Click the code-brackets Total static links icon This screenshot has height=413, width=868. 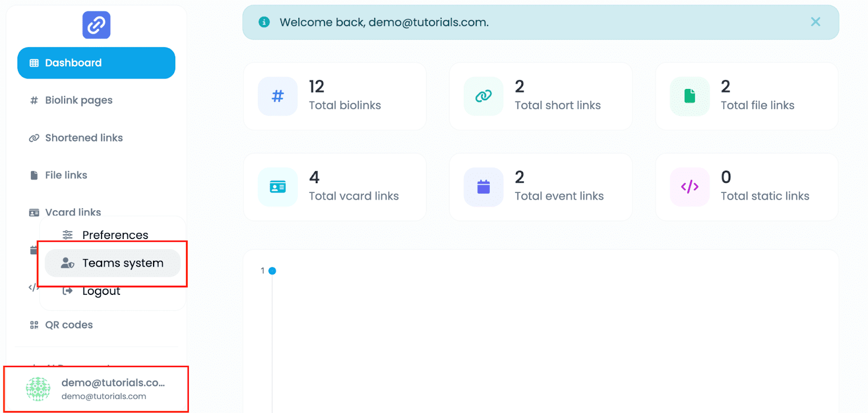pyautogui.click(x=689, y=187)
